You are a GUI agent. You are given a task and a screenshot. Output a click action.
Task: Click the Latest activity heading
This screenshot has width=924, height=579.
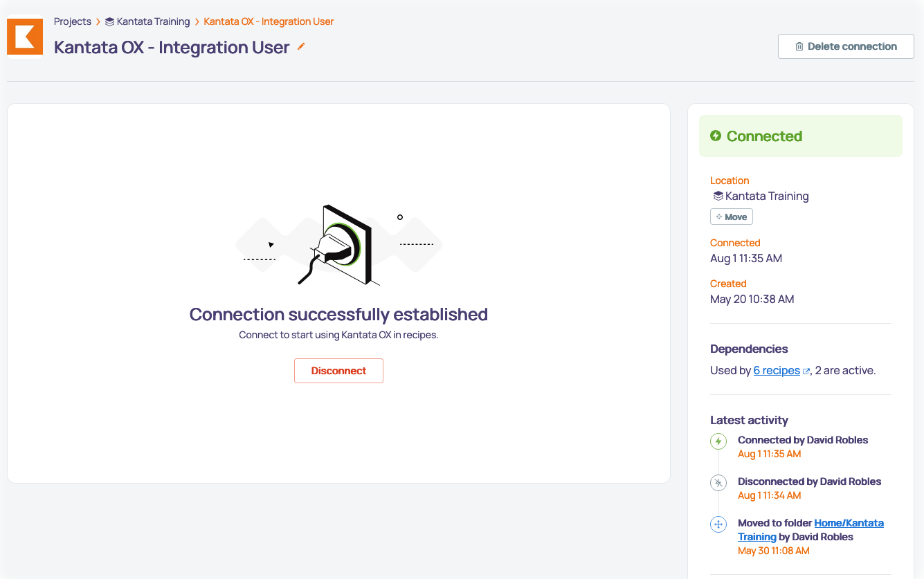point(749,420)
